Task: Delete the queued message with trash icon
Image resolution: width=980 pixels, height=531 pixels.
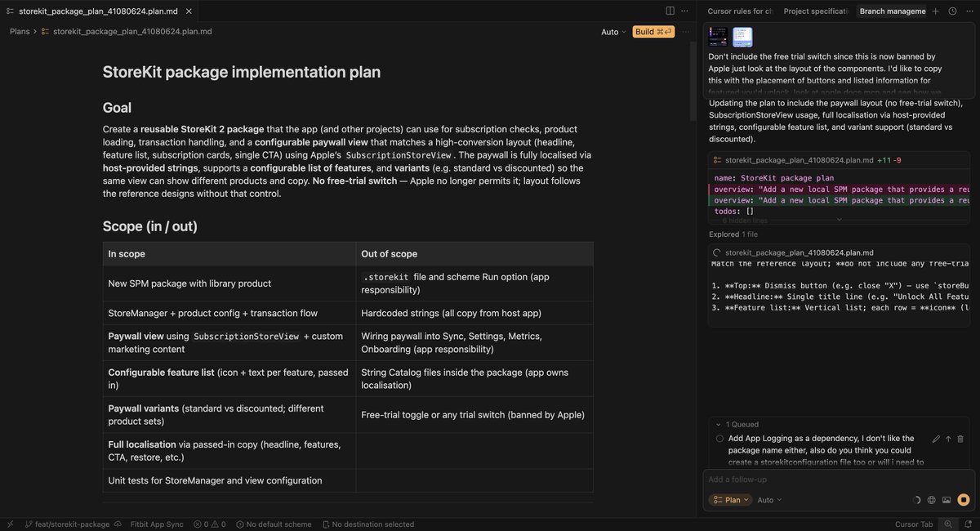Action: click(960, 439)
